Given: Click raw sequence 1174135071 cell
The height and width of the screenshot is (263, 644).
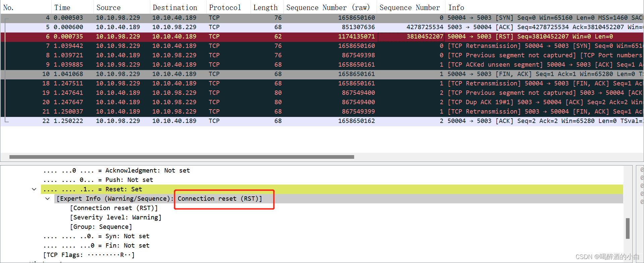Looking at the screenshot, I should point(356,37).
